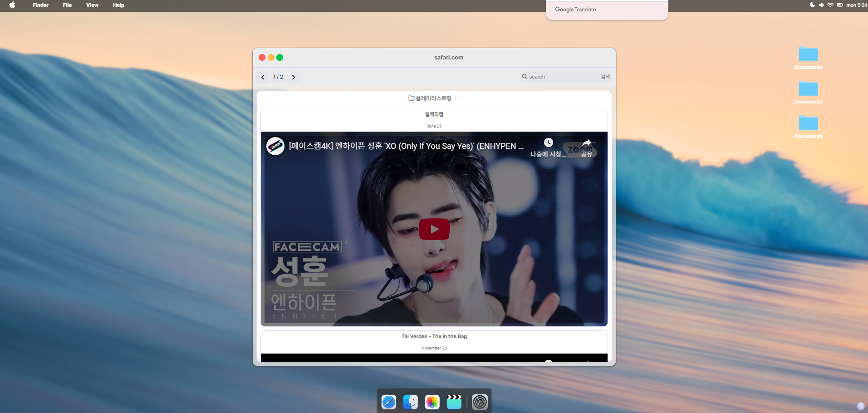The height and width of the screenshot is (413, 868).
Task: Click the share arrow icon
Action: tap(587, 142)
